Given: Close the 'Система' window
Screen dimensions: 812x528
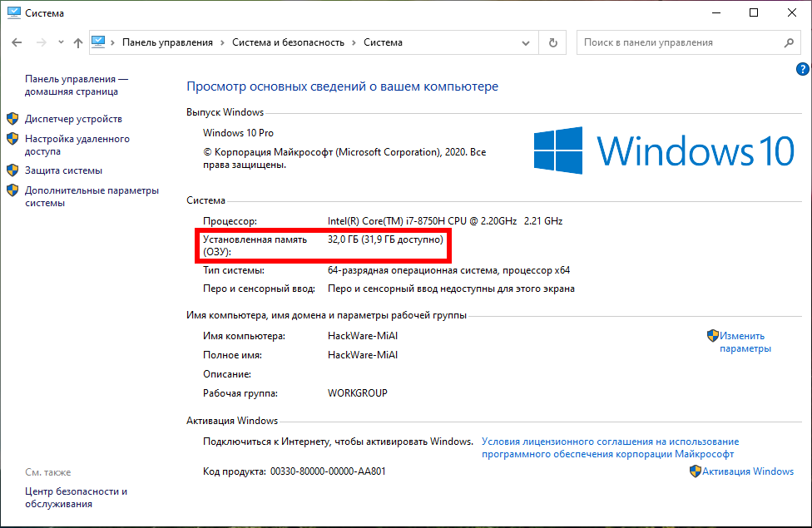Looking at the screenshot, I should coord(792,13).
